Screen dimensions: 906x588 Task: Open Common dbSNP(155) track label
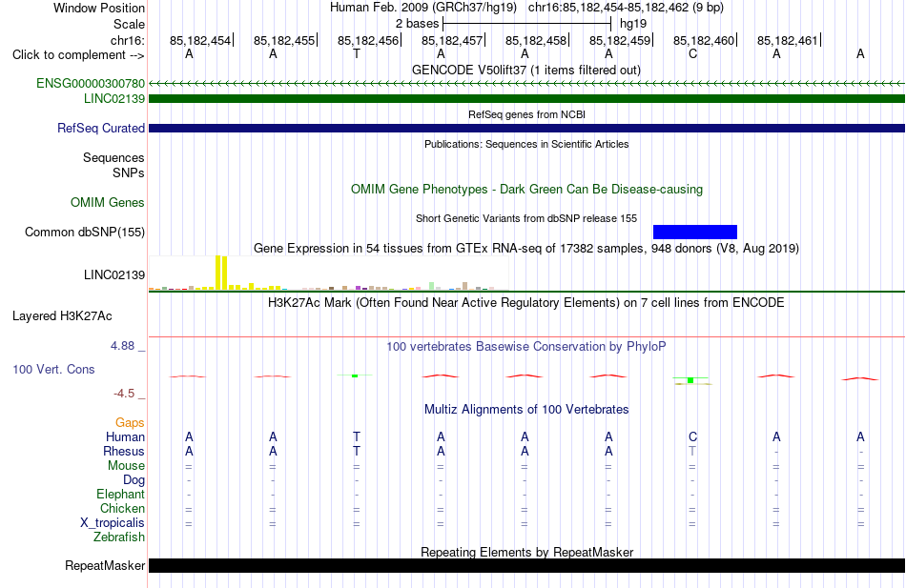pyautogui.click(x=85, y=233)
